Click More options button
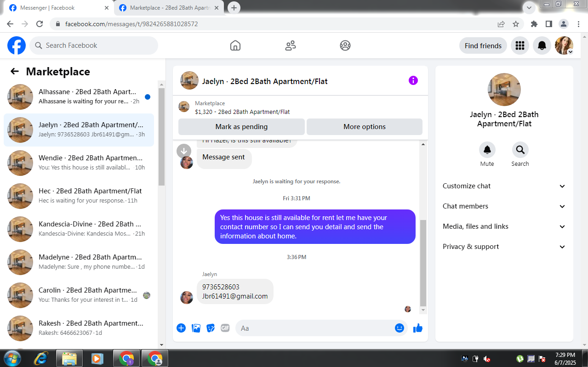Screen dimensions: 588x367 [365, 127]
